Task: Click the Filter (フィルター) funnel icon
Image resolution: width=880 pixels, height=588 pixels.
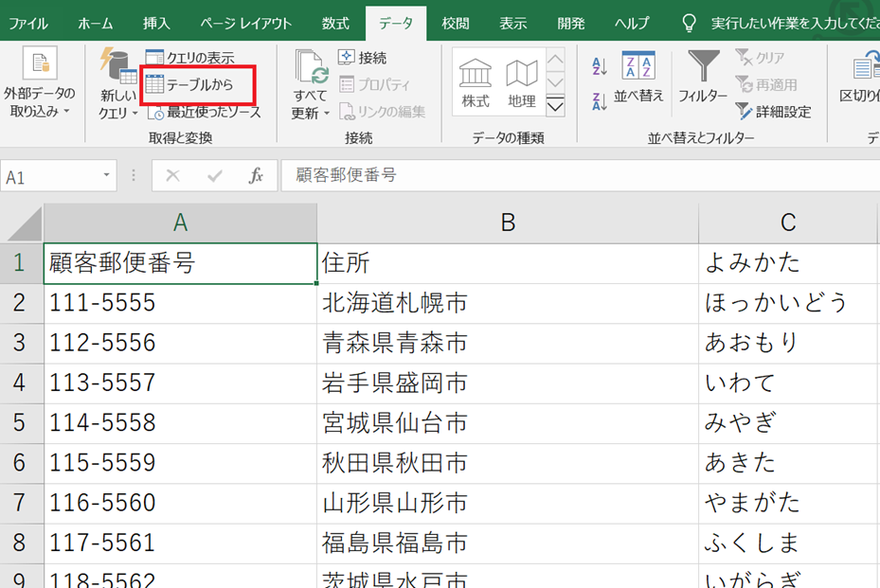Action: click(x=703, y=78)
